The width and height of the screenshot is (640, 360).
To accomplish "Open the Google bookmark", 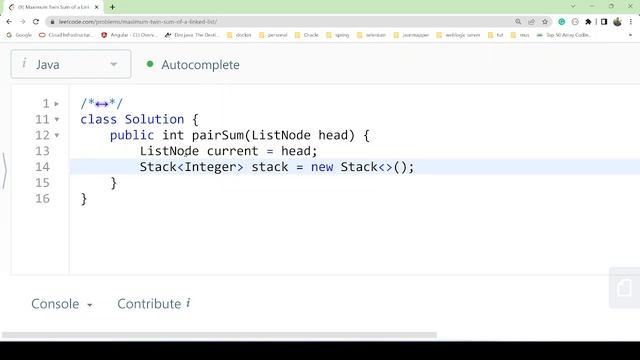I will pyautogui.click(x=19, y=35).
